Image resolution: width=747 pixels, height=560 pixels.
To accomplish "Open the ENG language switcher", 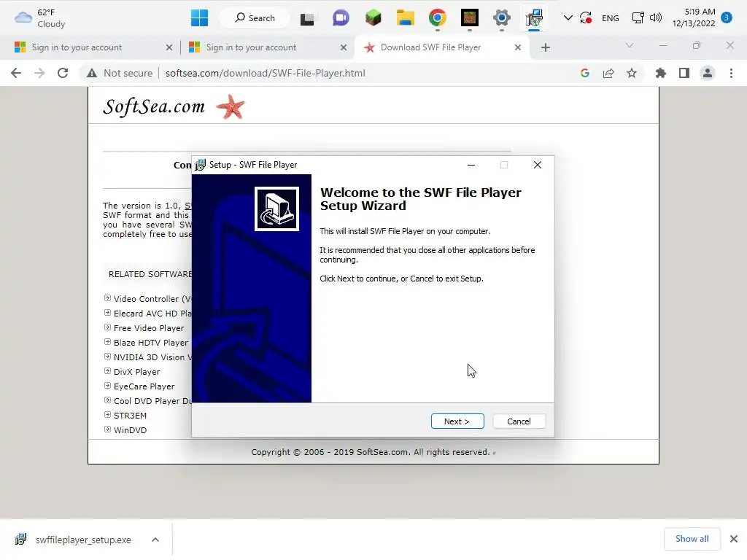I will click(611, 18).
